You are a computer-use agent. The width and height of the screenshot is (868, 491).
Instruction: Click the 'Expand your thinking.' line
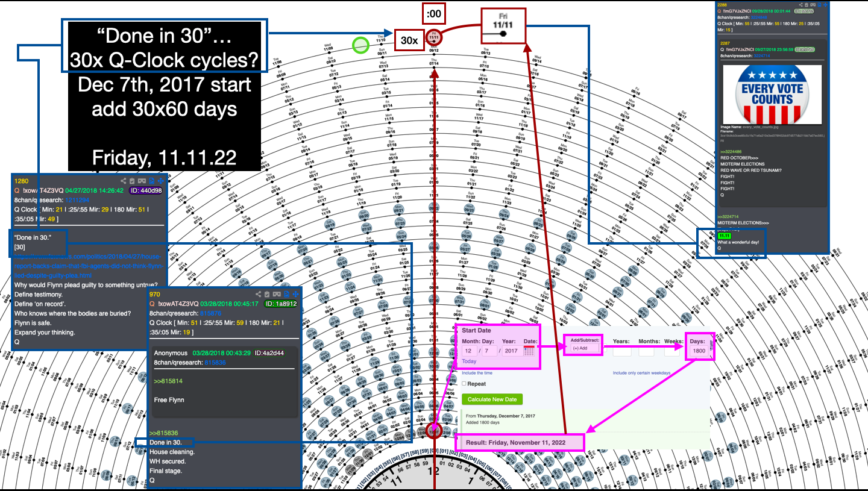click(x=45, y=333)
